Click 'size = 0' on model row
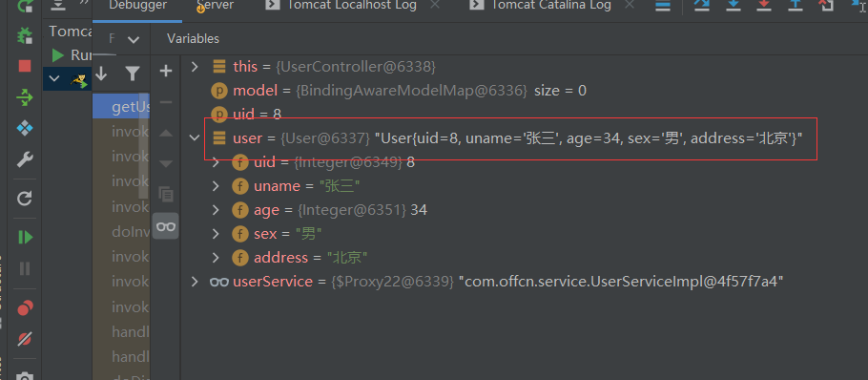 (560, 91)
